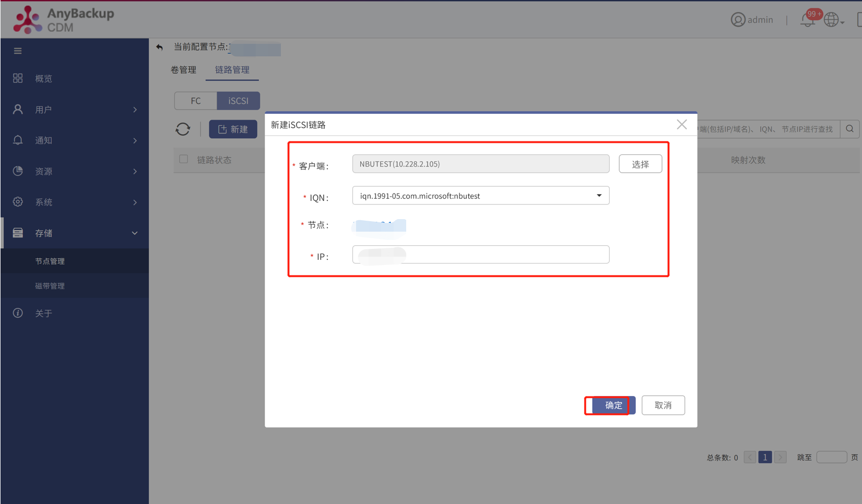This screenshot has width=862, height=504.
Task: Switch to the FC tab
Action: coord(195,100)
